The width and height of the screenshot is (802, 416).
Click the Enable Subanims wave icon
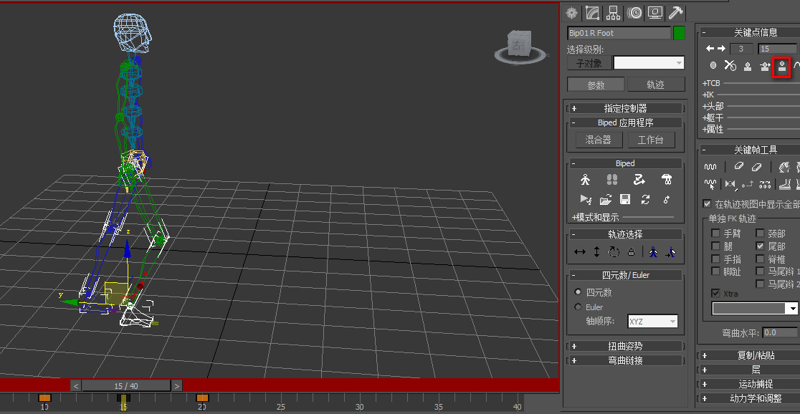click(x=710, y=167)
